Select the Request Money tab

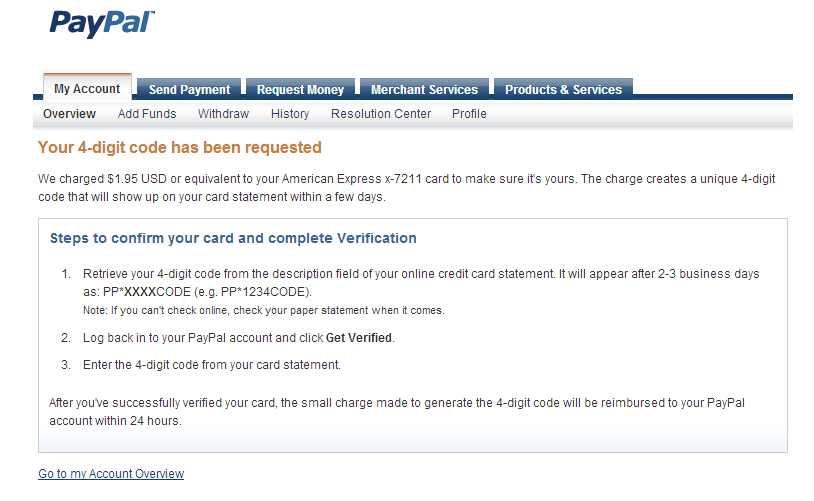300,89
